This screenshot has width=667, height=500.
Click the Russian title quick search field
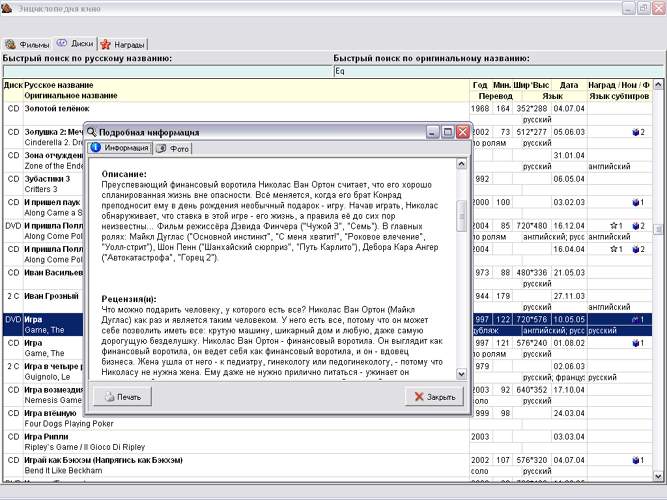[166, 72]
